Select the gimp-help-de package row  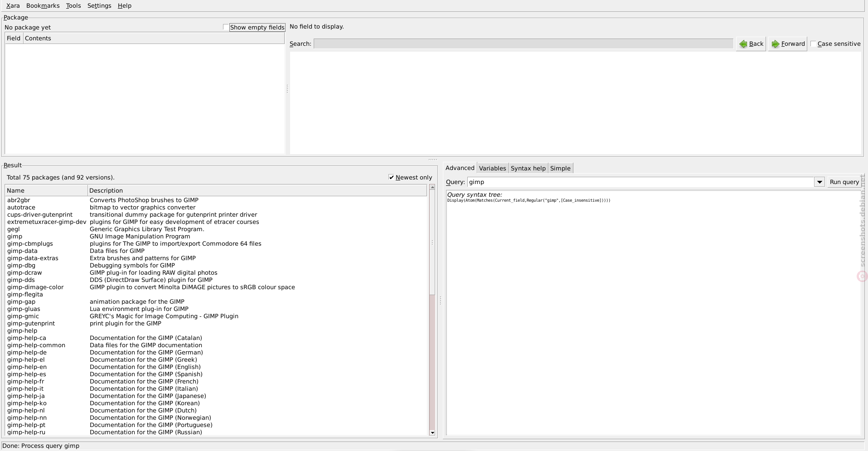pos(216,352)
